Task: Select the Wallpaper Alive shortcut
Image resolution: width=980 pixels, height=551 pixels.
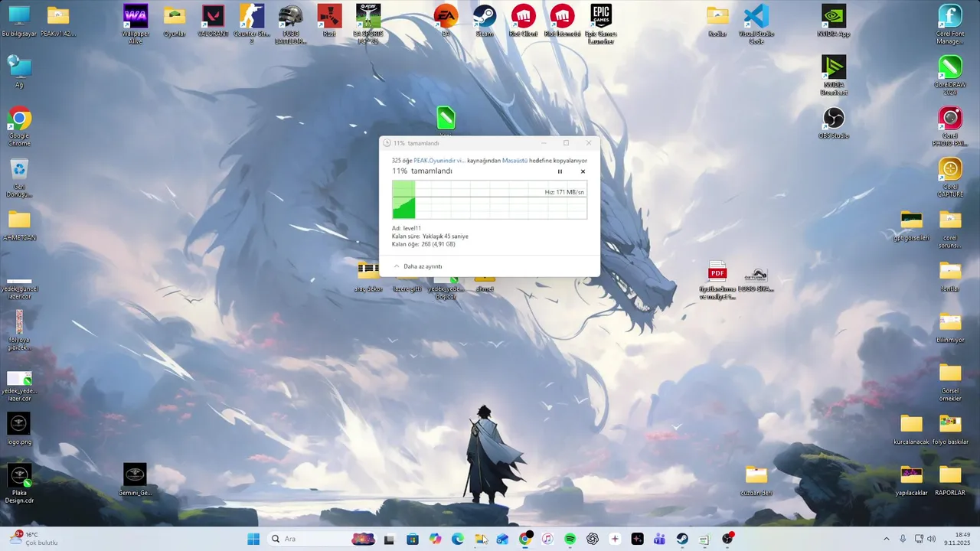Action: pos(136,24)
